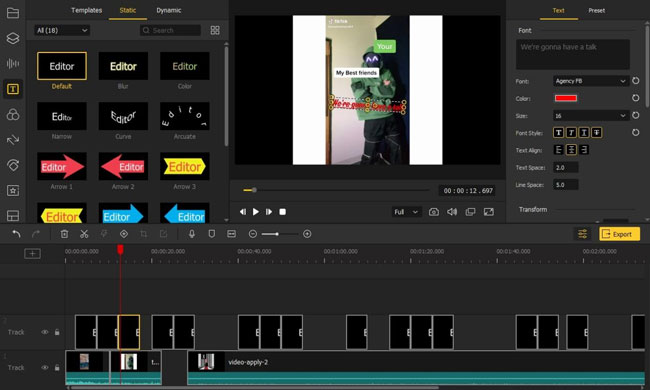Hide the lower video Track
Image resolution: width=650 pixels, height=390 pixels.
pos(44,368)
